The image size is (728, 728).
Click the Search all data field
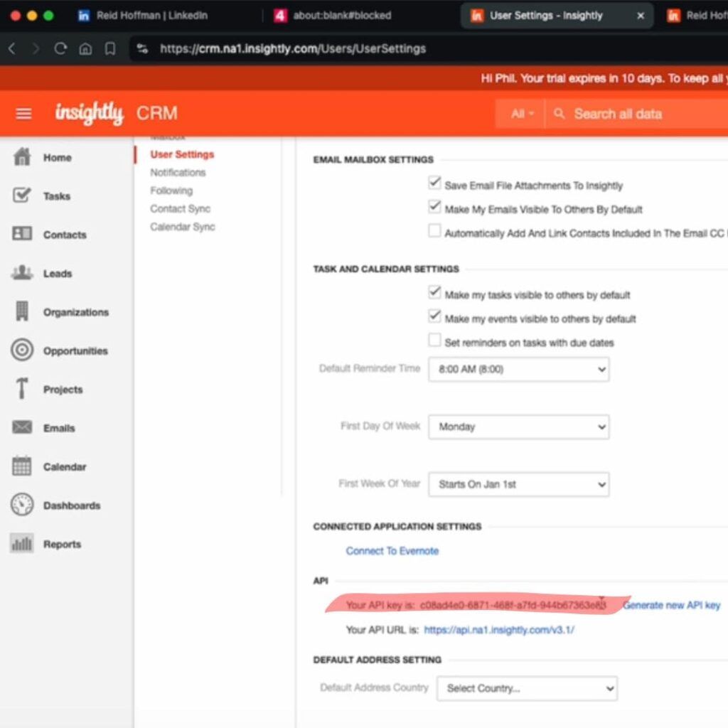tap(640, 114)
